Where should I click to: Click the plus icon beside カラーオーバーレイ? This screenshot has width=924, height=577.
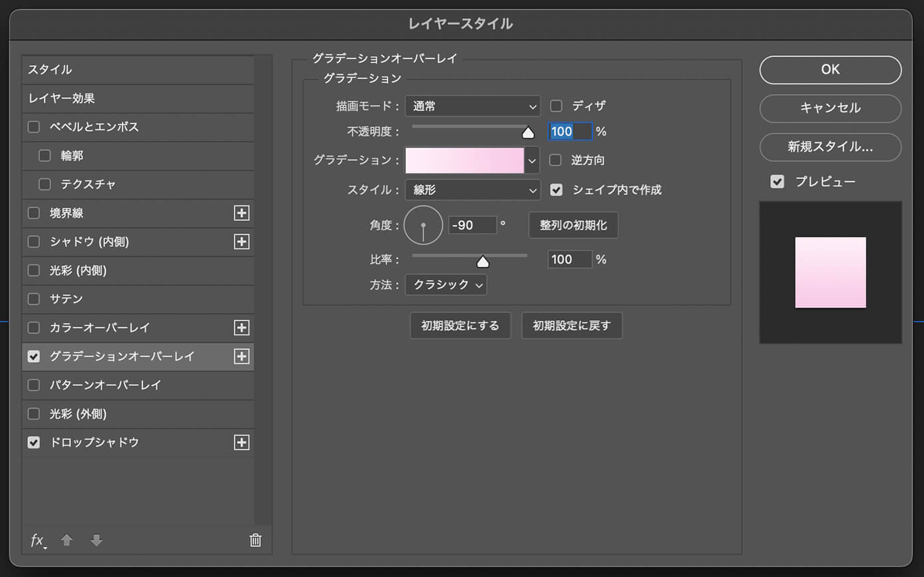pyautogui.click(x=242, y=327)
